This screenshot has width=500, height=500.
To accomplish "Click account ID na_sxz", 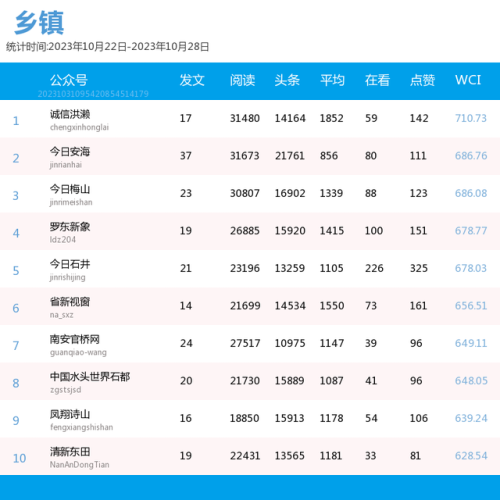I will [x=62, y=315].
